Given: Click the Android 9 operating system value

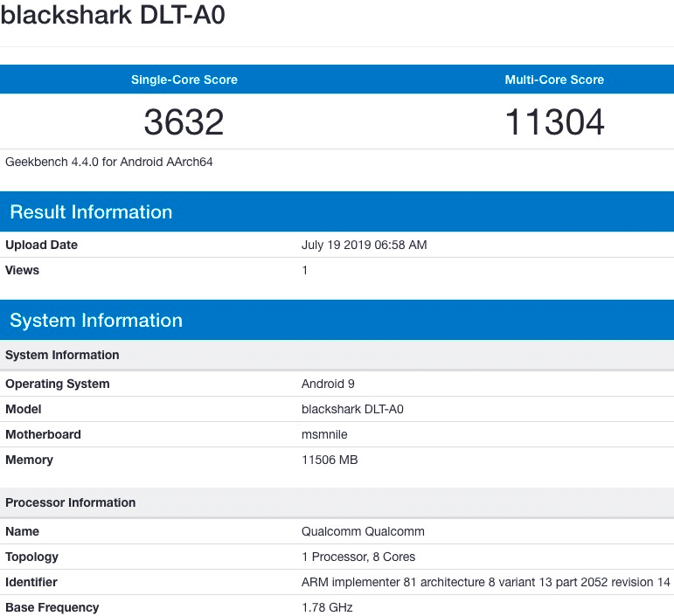Looking at the screenshot, I should 328,384.
